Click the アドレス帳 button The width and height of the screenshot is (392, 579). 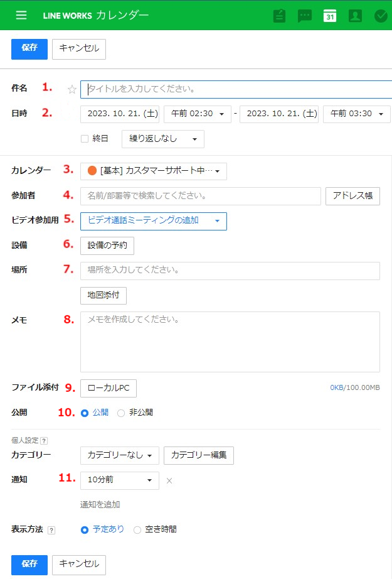352,196
